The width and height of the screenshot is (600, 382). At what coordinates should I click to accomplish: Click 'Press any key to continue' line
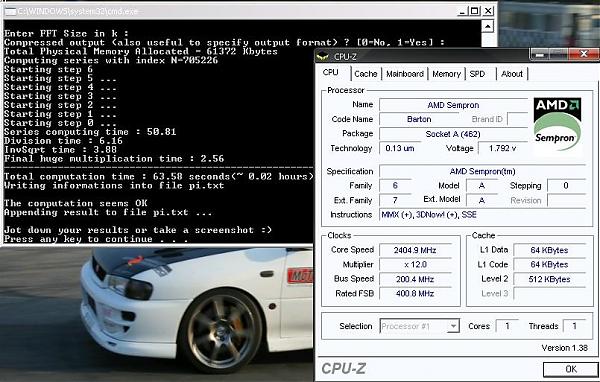(x=96, y=239)
